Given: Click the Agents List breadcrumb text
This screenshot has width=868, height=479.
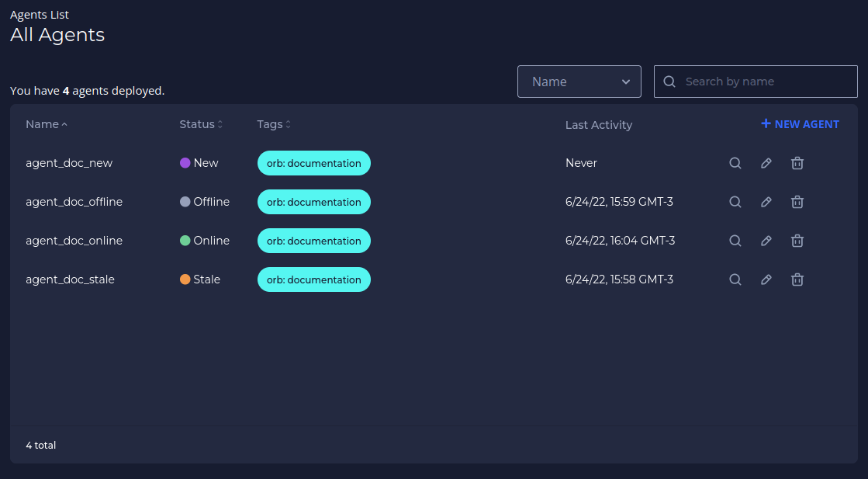Looking at the screenshot, I should 40,15.
